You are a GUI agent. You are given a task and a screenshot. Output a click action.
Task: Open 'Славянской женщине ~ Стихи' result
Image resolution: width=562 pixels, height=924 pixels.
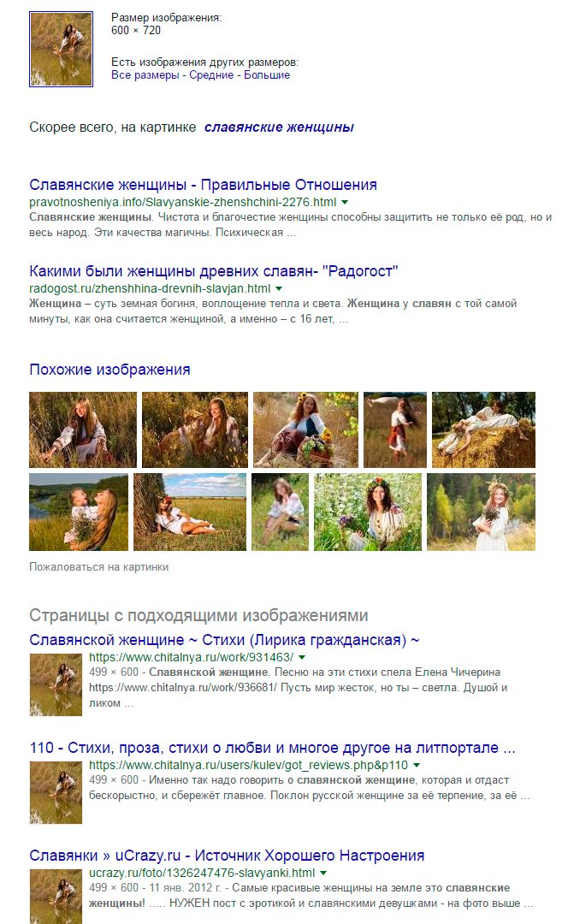coord(224,640)
